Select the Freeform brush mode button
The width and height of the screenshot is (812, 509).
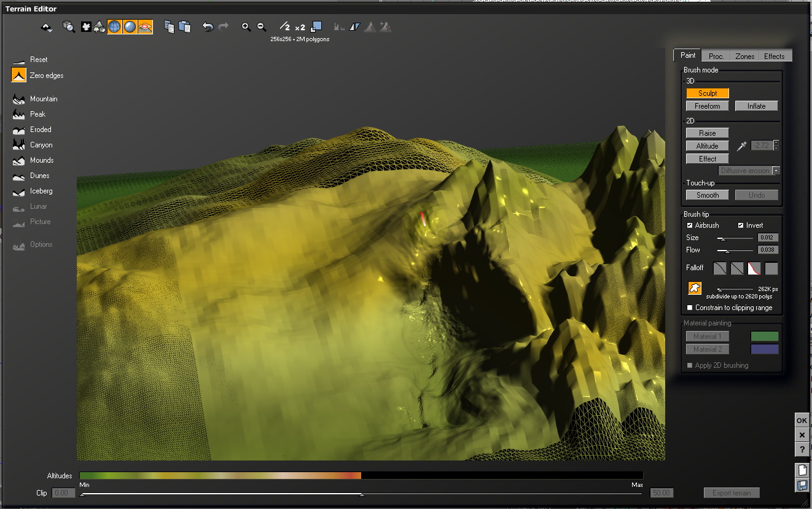(707, 106)
